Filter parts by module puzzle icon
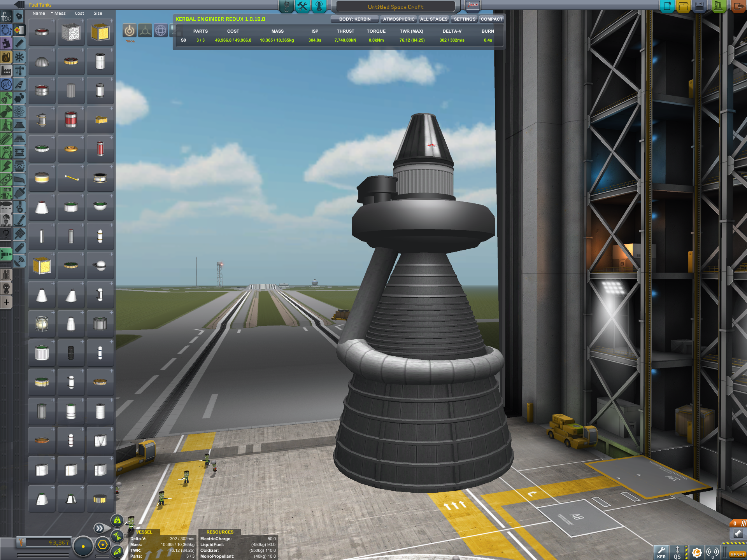 [6, 44]
